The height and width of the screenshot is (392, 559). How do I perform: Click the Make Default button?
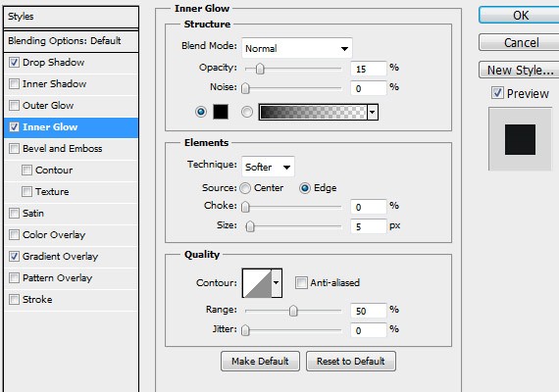pyautogui.click(x=260, y=362)
